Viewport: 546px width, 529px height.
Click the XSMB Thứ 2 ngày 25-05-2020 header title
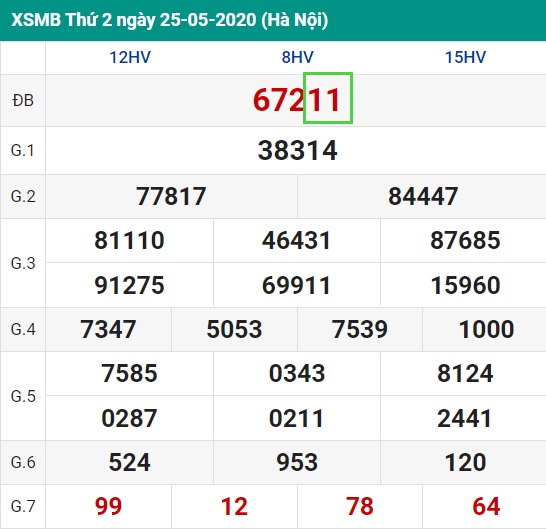170,20
